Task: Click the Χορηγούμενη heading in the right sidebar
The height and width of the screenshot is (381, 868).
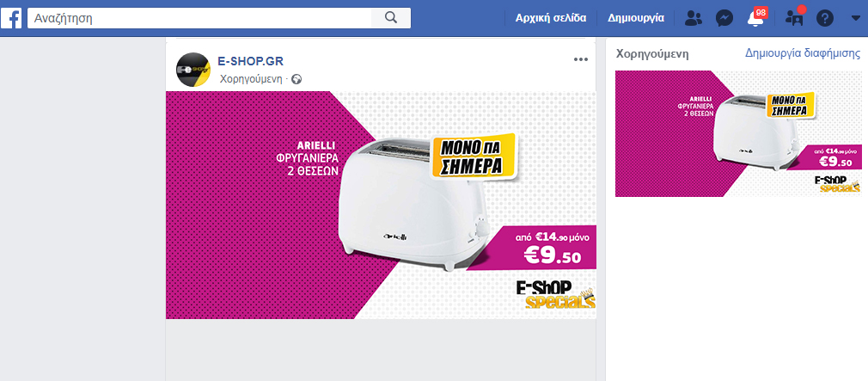Action: [652, 53]
